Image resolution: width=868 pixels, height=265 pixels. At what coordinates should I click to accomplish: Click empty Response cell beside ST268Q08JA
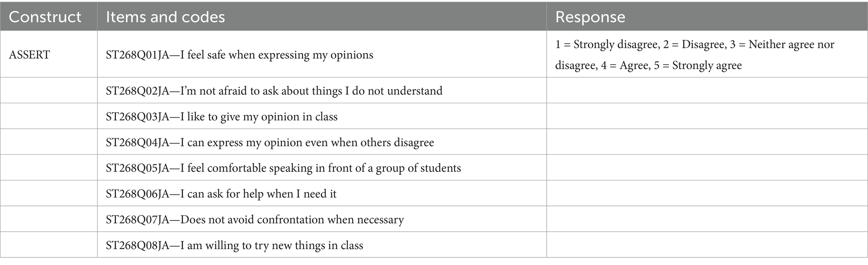pyautogui.click(x=707, y=245)
